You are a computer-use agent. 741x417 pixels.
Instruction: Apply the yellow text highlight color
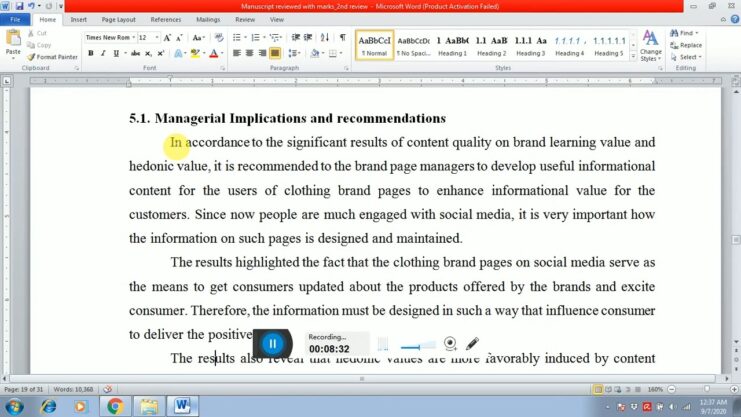(195, 53)
